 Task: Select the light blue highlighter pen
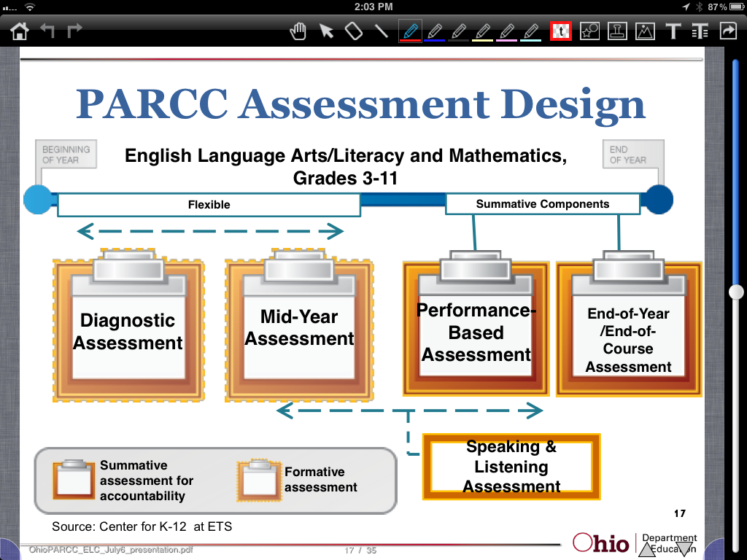click(531, 32)
